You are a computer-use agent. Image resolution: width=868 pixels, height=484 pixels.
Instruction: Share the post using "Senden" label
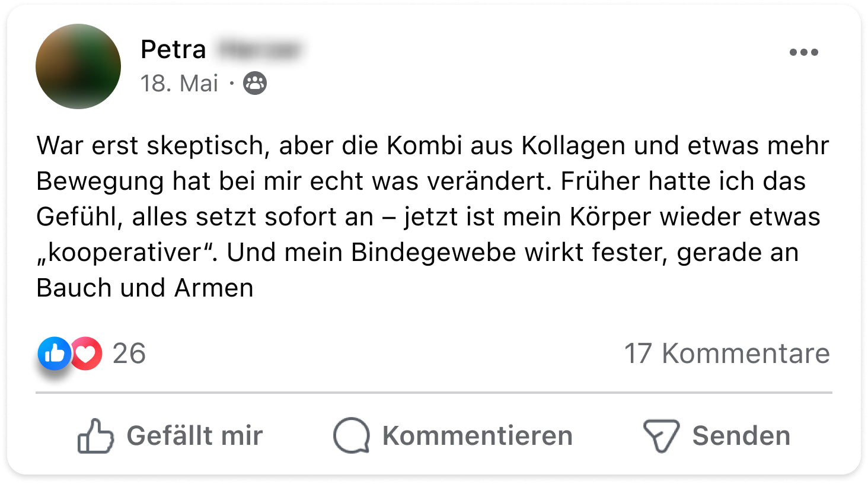tap(741, 436)
